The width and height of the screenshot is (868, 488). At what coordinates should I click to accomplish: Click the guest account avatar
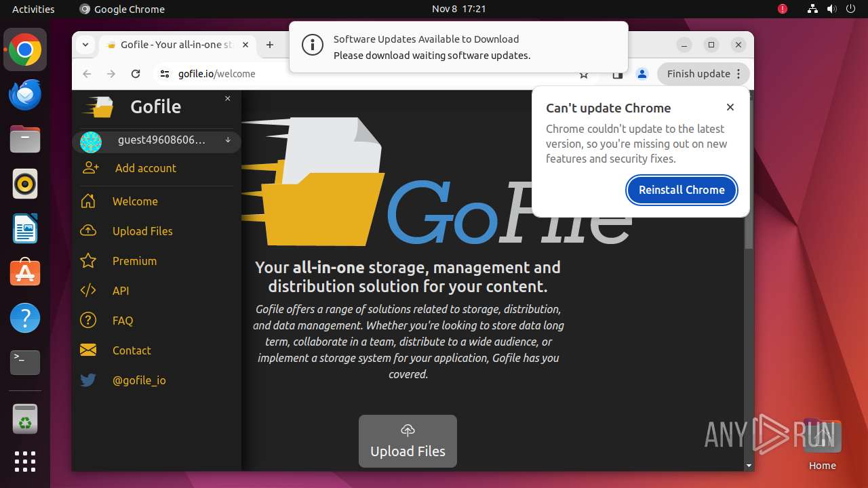click(x=91, y=142)
